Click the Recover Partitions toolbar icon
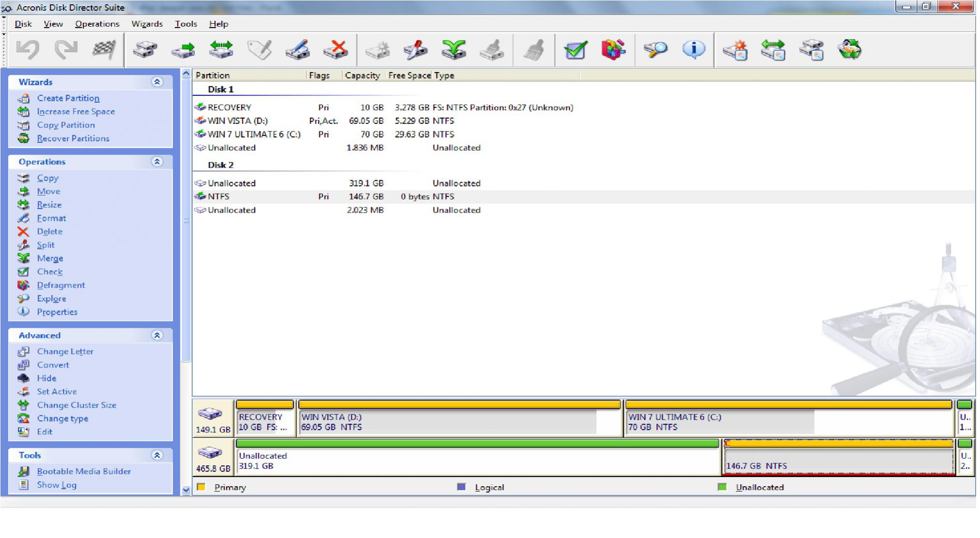The image size is (980, 538). click(x=850, y=49)
